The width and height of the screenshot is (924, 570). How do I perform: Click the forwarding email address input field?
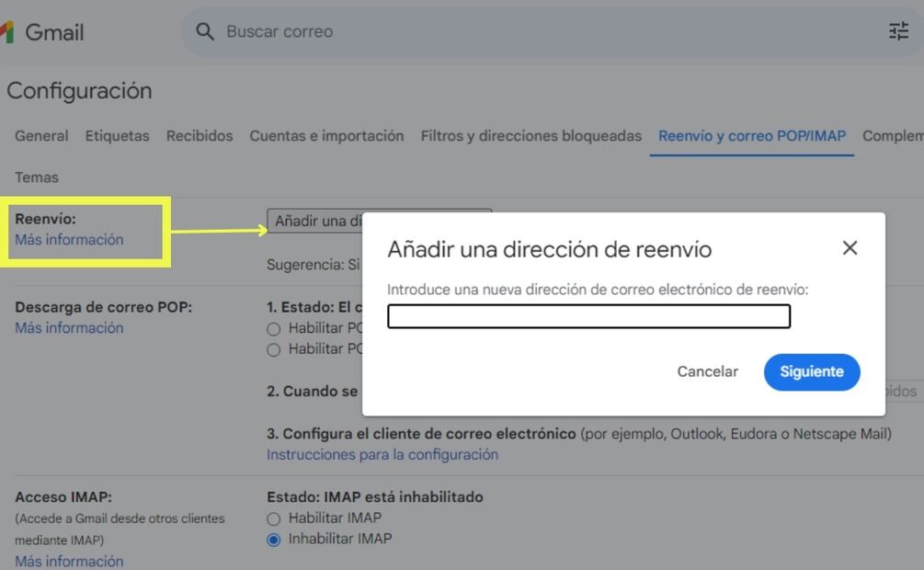(590, 316)
